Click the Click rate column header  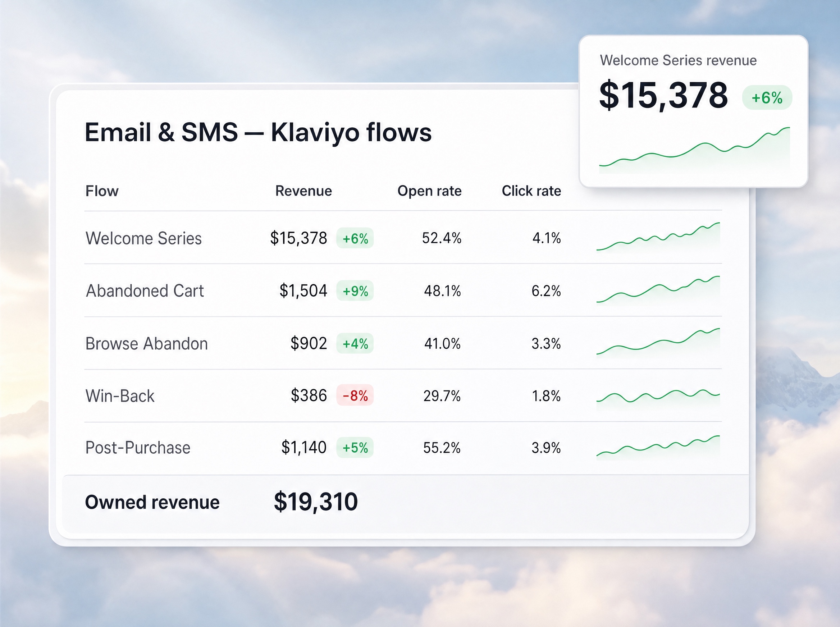coord(531,191)
